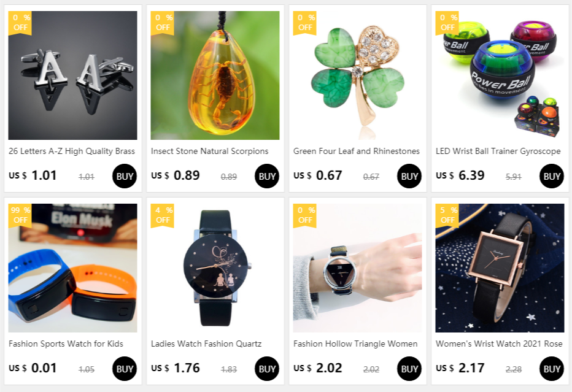Click BUY button for scorpion stone pendant

point(266,176)
